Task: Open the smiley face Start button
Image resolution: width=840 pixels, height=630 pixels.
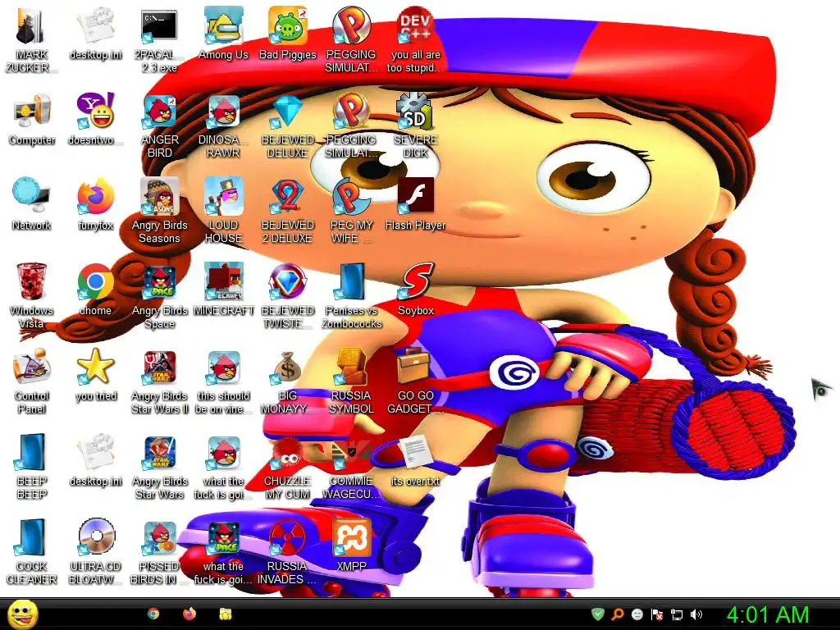Action: (x=23, y=614)
